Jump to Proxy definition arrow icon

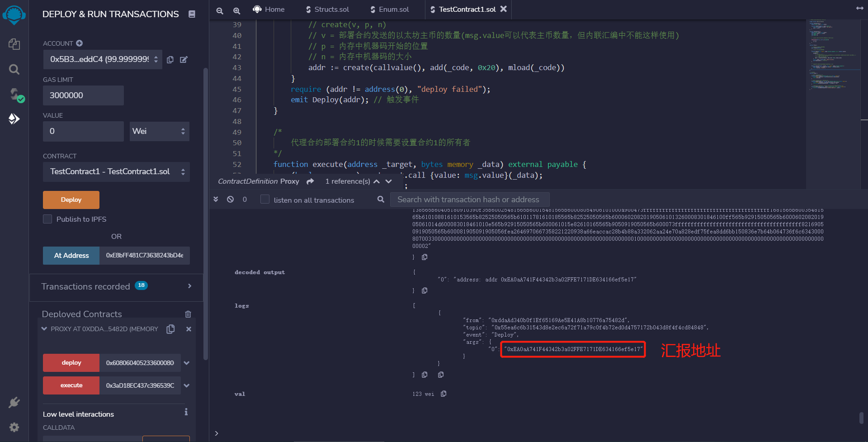click(x=310, y=181)
